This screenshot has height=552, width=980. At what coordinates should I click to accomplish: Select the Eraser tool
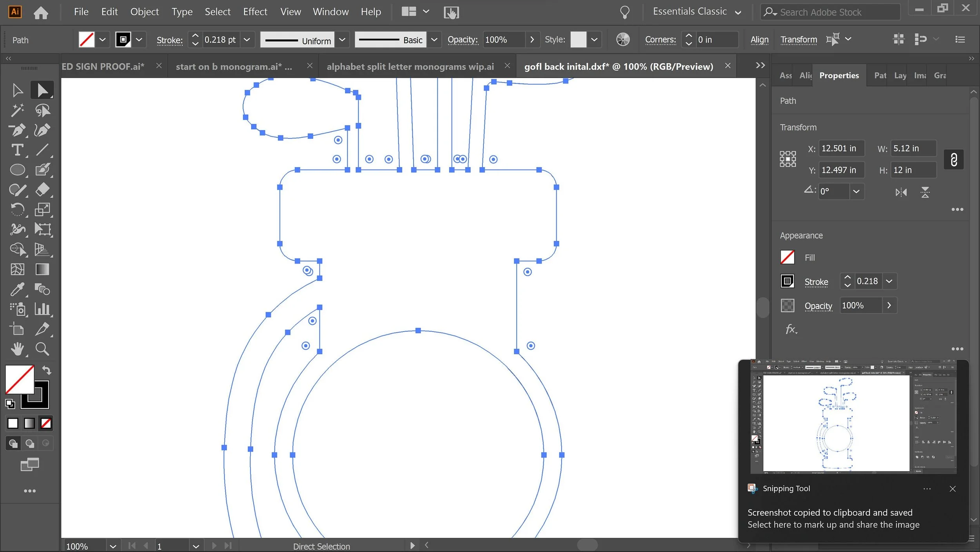[x=42, y=189]
